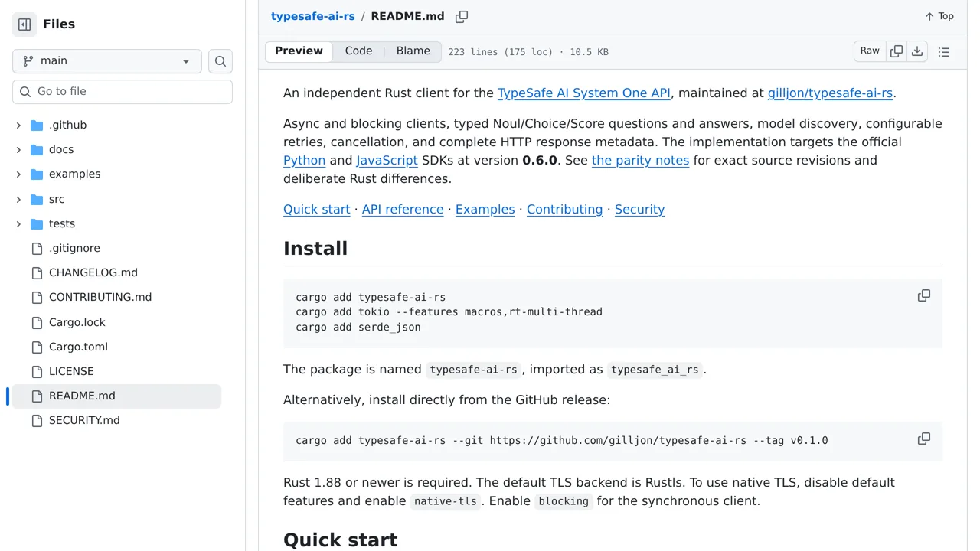Open the gilljon/typesafe-ai-rs link
The image size is (980, 551).
click(830, 93)
